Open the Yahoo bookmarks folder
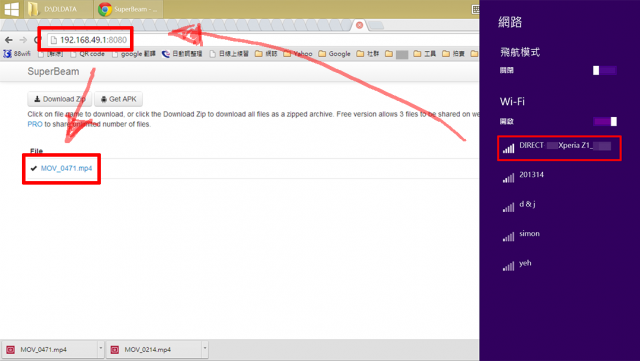The height and width of the screenshot is (361, 640). (x=298, y=54)
